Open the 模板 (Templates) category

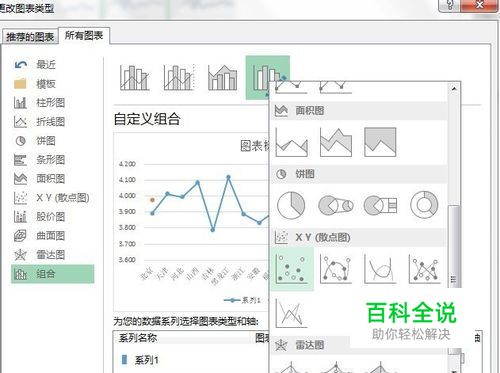(x=53, y=84)
